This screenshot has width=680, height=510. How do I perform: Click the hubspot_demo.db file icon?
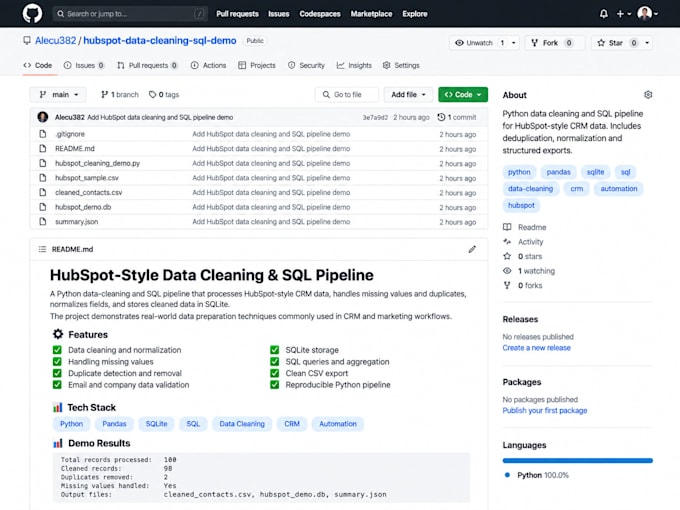pos(42,207)
